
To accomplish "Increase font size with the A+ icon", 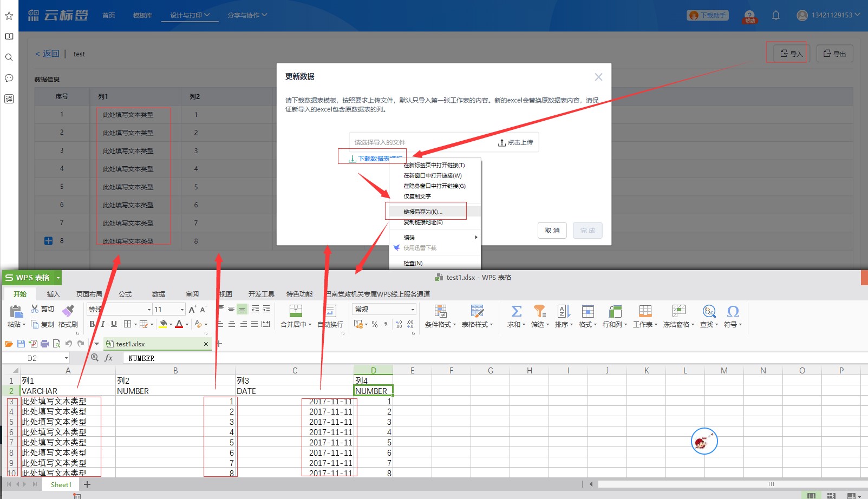I will (192, 309).
